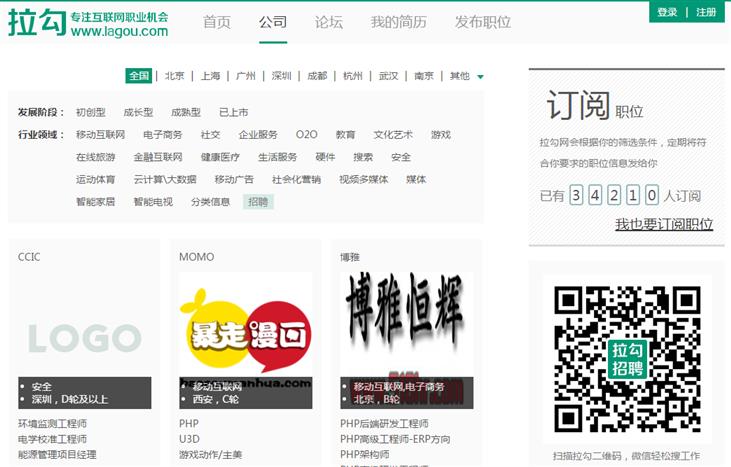Select the 智能电视 industry filter
This screenshot has width=731, height=467.
click(x=153, y=202)
